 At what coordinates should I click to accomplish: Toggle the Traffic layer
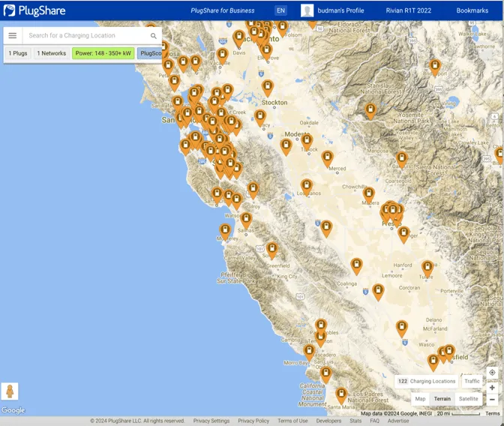click(x=472, y=381)
